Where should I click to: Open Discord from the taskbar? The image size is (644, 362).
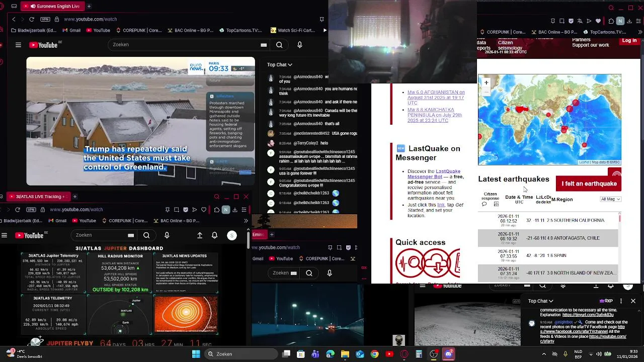(448, 354)
